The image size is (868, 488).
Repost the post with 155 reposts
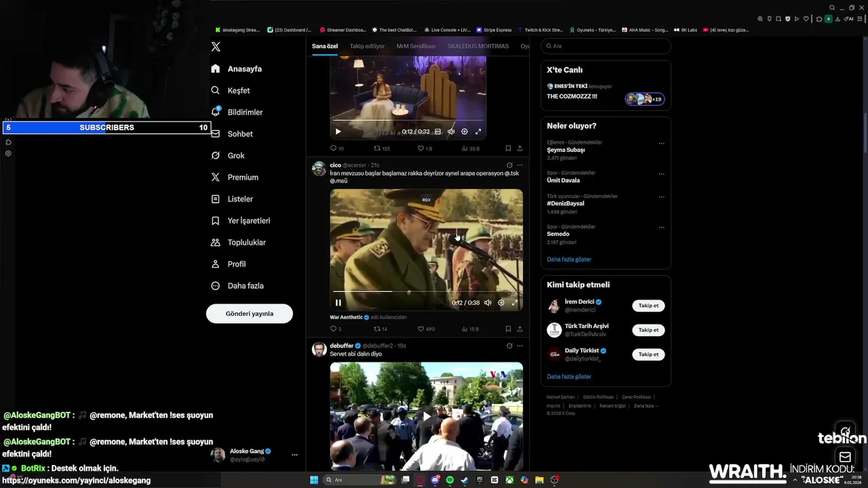(382, 148)
